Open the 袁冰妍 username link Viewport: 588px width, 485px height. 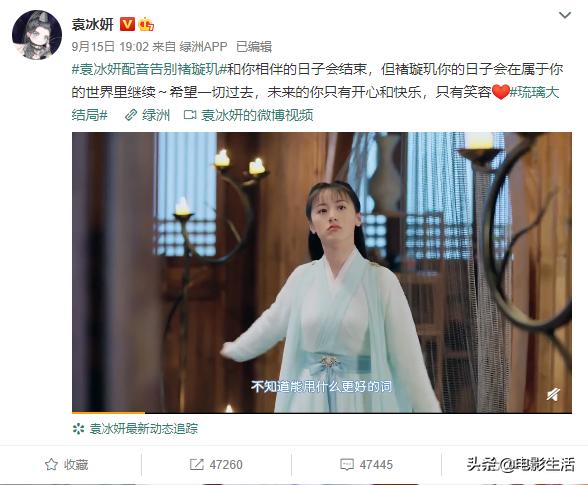93,24
